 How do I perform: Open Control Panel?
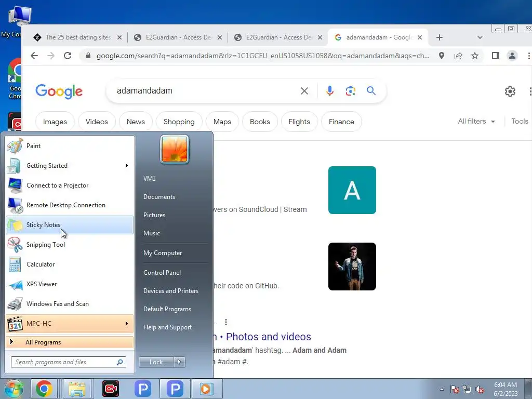coord(162,273)
